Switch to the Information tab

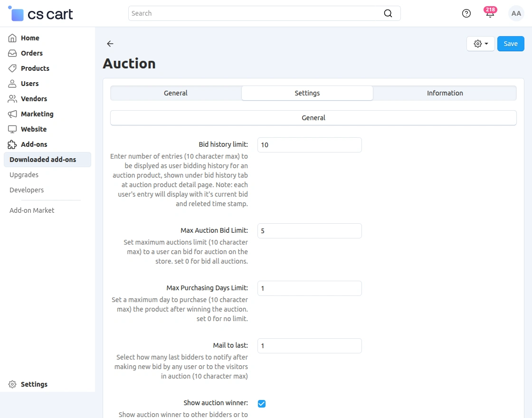point(445,93)
